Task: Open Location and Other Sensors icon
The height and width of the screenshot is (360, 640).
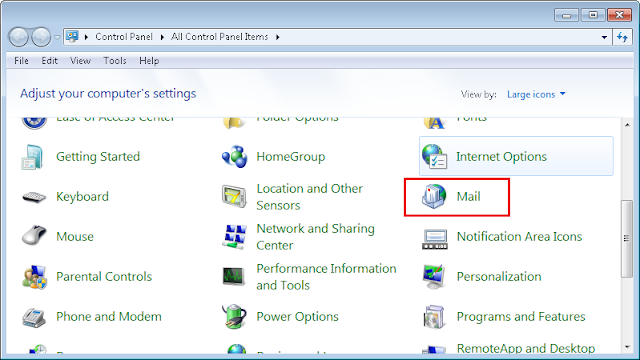Action: [x=234, y=196]
